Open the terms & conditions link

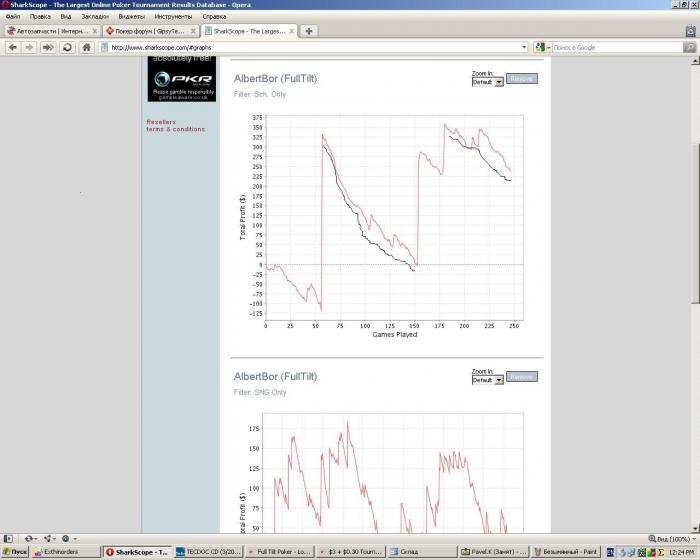175,129
